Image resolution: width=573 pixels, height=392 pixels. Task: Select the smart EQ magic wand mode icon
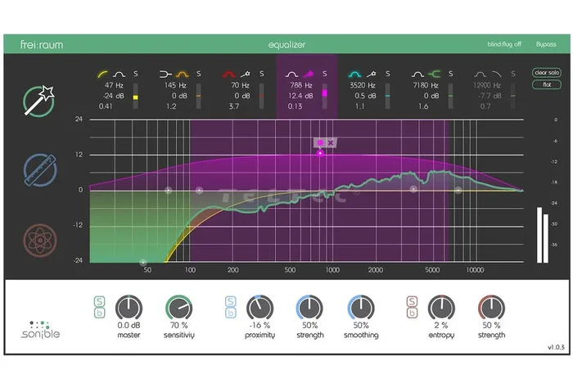click(x=38, y=101)
